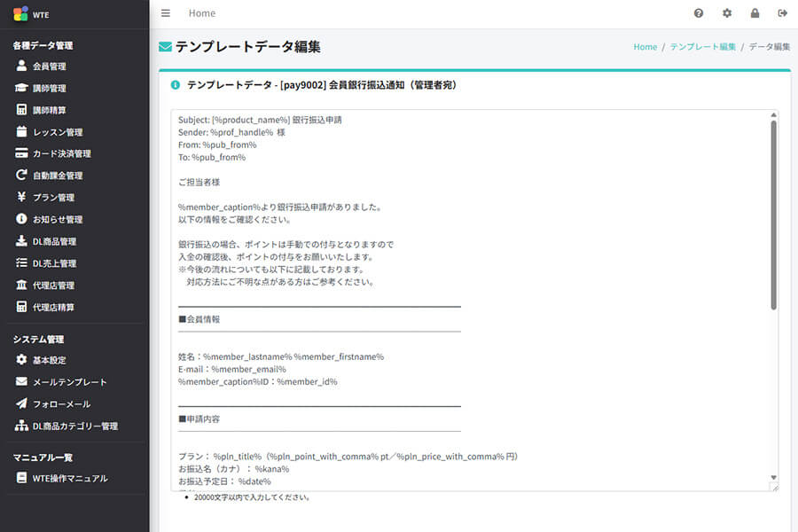Image resolution: width=798 pixels, height=532 pixels.
Task: Toggle the sidebar with the hamburger menu
Action: (165, 12)
